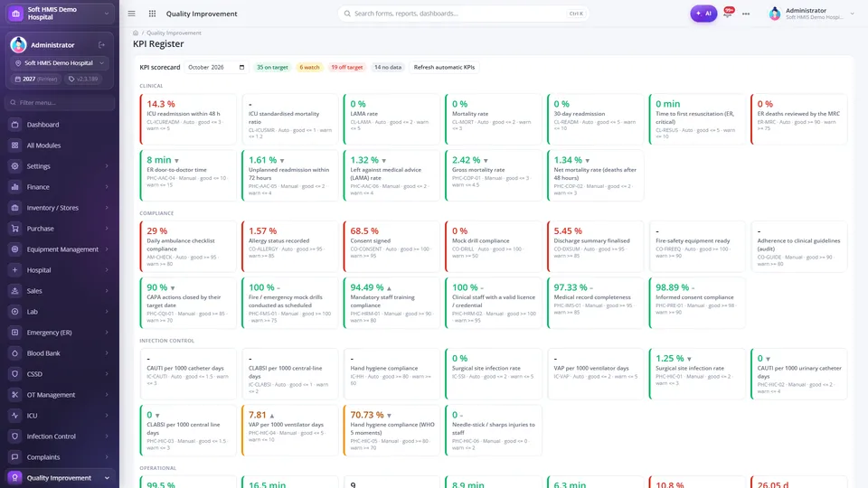The width and height of the screenshot is (868, 488).
Task: Expand the Administrator account dropdown arrow
Action: click(x=852, y=14)
